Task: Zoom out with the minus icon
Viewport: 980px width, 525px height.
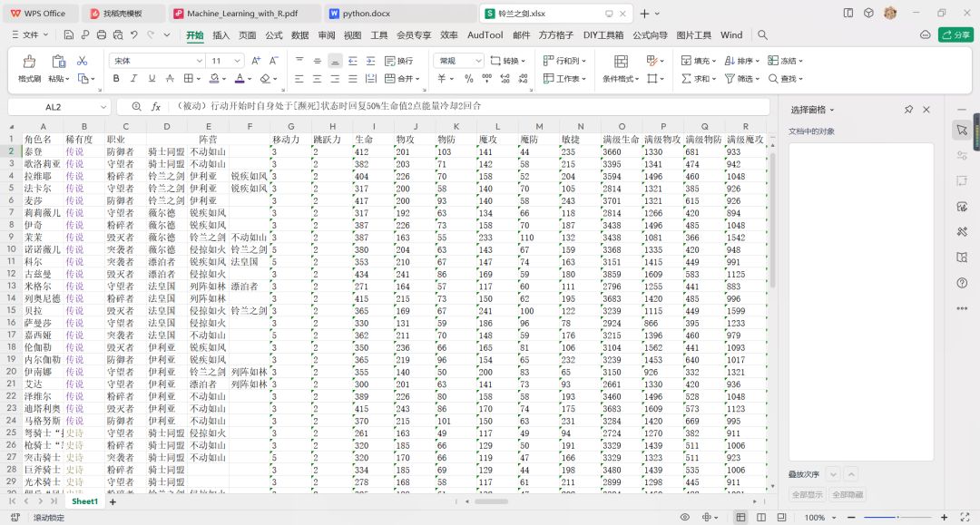Action: coord(851,517)
